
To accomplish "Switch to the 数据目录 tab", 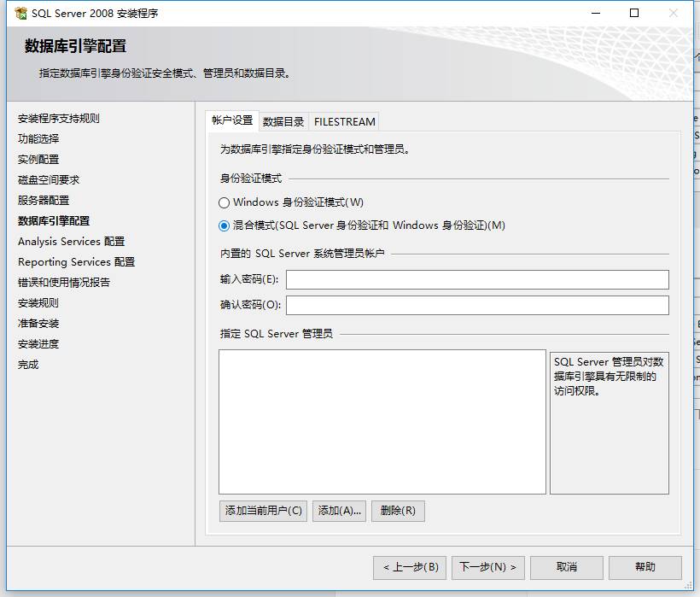I will [283, 121].
